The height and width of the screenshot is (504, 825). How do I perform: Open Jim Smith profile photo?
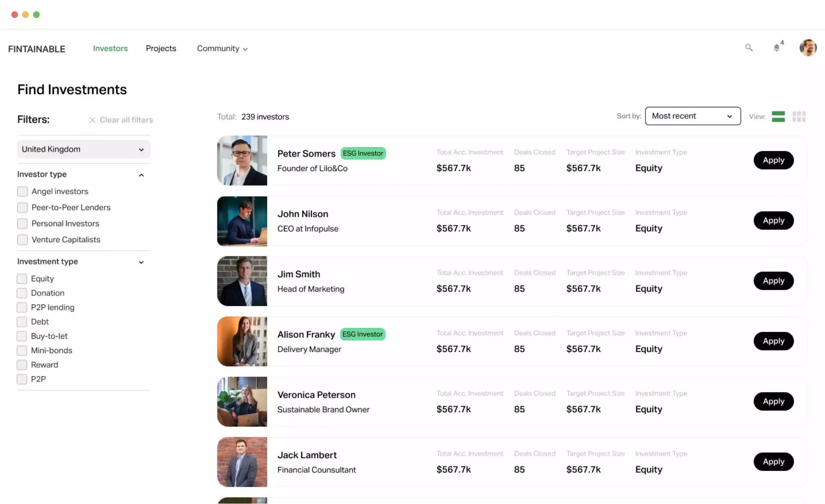pyautogui.click(x=242, y=281)
